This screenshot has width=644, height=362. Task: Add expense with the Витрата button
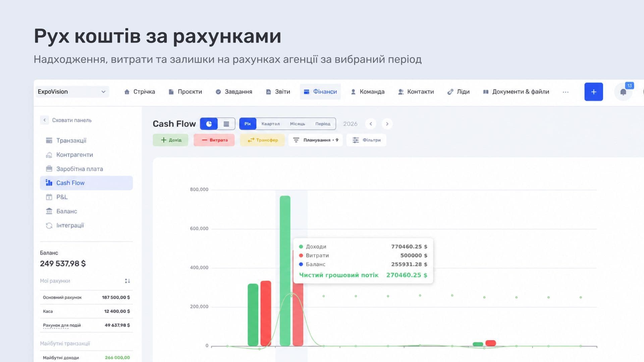point(214,140)
